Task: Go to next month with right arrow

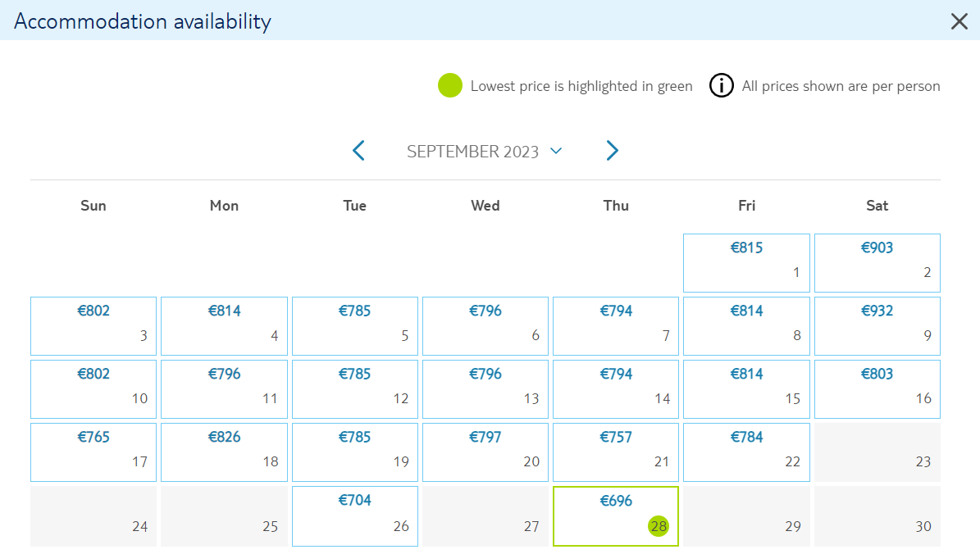Action: (x=612, y=151)
